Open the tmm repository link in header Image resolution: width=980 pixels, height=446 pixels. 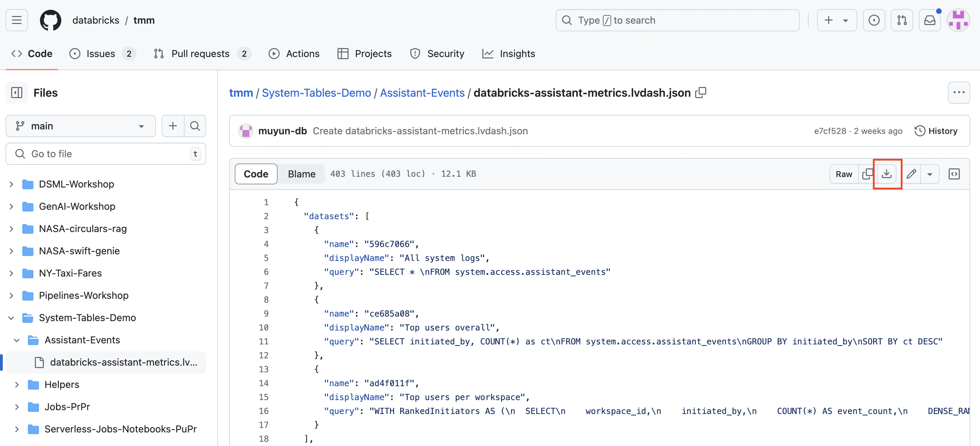click(x=144, y=20)
